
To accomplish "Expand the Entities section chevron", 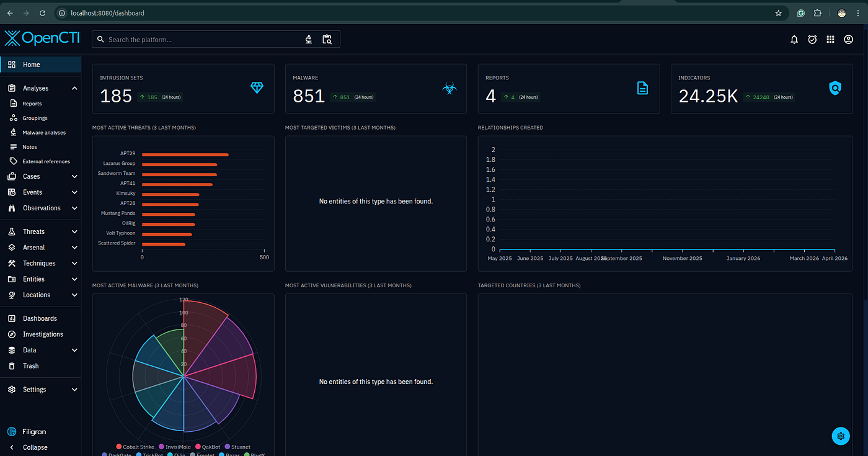I will (74, 279).
